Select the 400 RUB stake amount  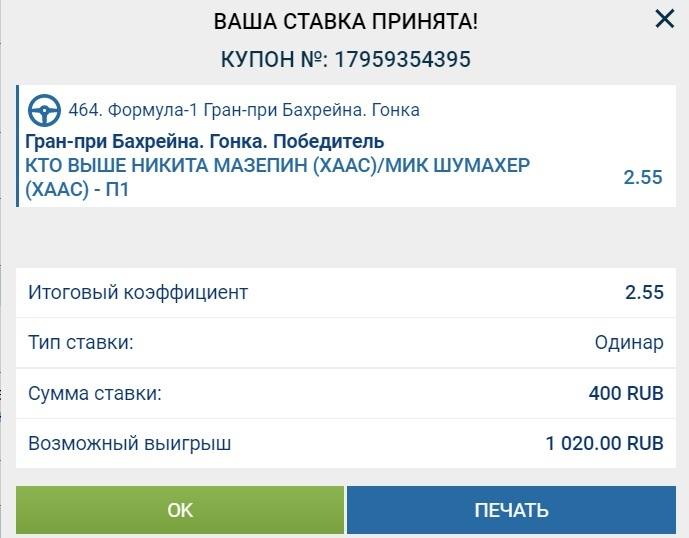626,393
